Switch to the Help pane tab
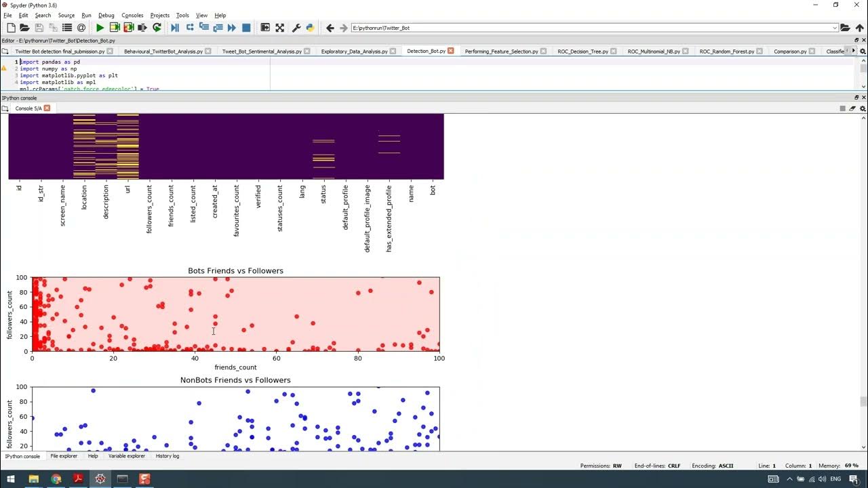The image size is (868, 488). coord(93,456)
